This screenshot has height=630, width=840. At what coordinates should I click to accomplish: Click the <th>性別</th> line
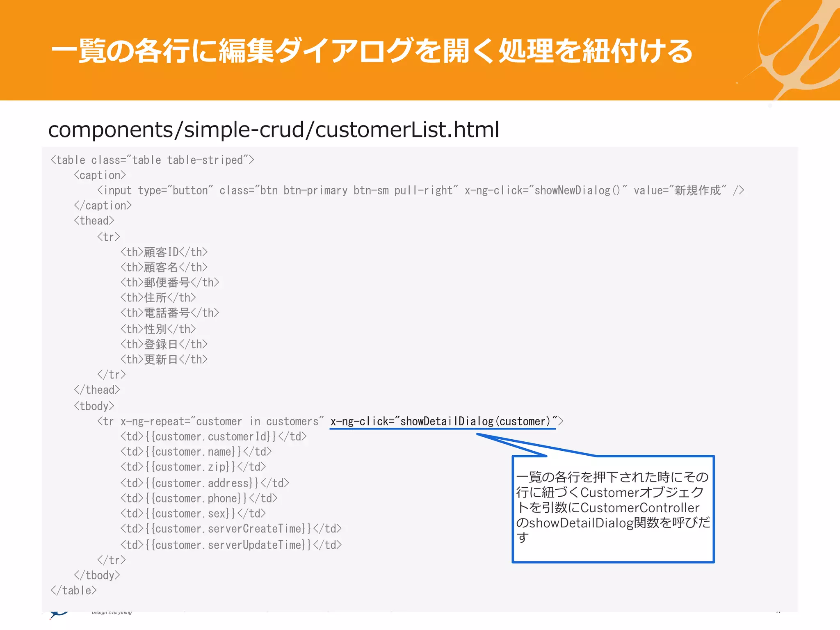pyautogui.click(x=158, y=329)
